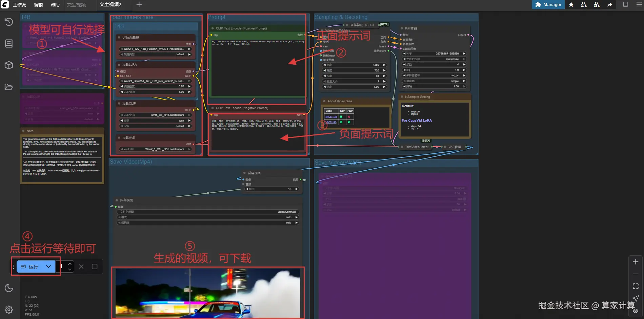Open the Manager button
This screenshot has height=319, width=644.
(548, 4)
